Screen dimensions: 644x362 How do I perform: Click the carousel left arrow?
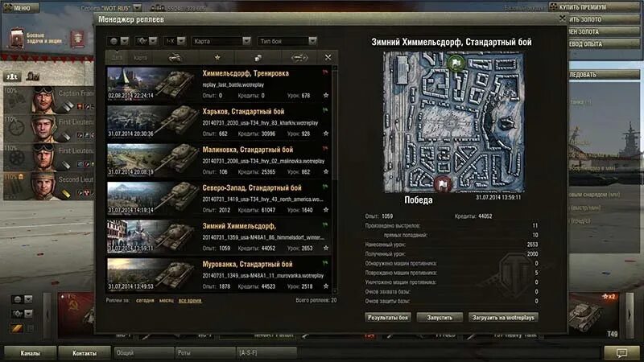tap(47, 315)
